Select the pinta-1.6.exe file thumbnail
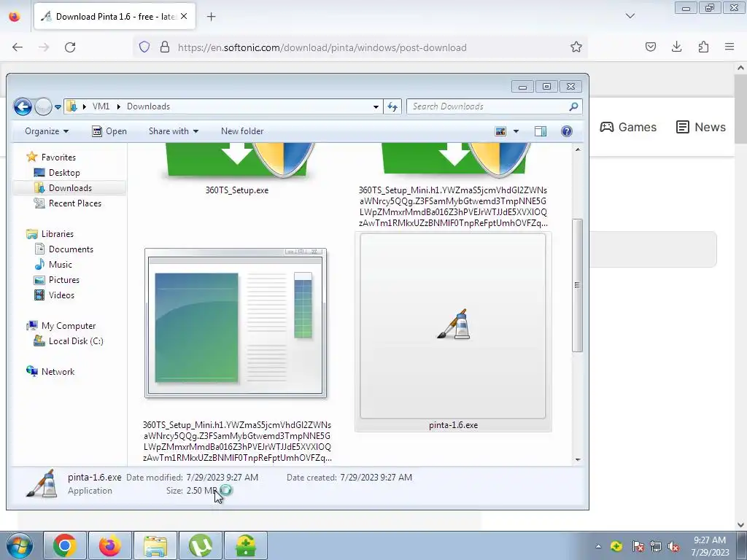747x560 pixels. pyautogui.click(x=453, y=326)
